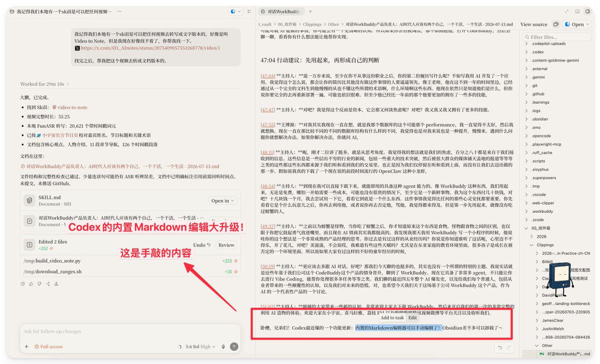The height and width of the screenshot is (364, 600).
Task: Open the 5.6 Sol High model dropdown
Action: [x=200, y=347]
